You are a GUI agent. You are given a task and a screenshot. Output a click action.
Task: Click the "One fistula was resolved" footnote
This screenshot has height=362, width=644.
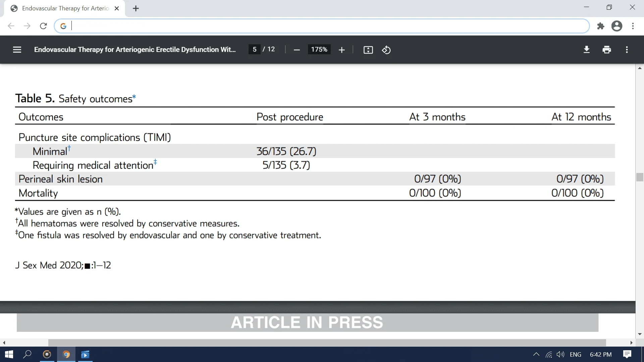click(x=168, y=235)
